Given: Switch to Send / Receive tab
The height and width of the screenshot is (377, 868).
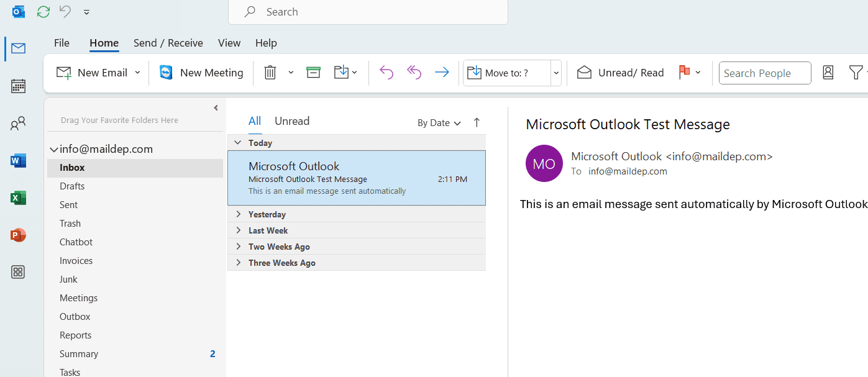Looking at the screenshot, I should click(168, 43).
